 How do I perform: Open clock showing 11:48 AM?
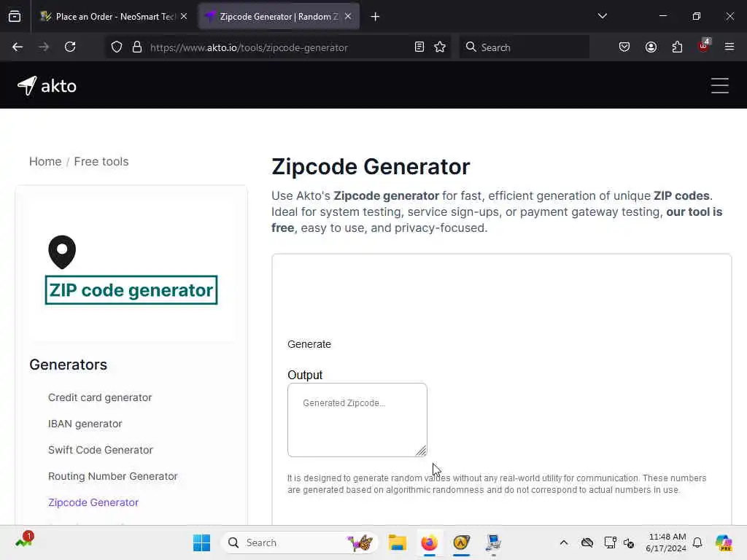666,542
